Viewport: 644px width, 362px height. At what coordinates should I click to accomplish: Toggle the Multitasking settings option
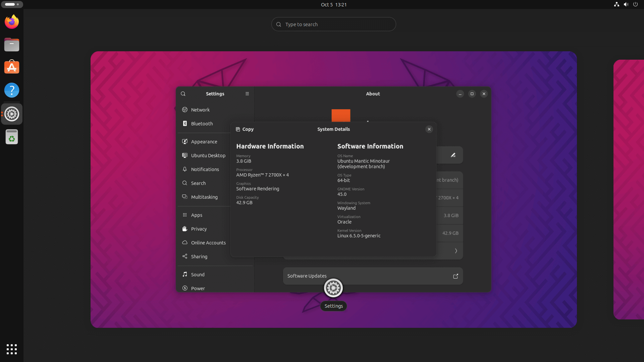click(204, 197)
